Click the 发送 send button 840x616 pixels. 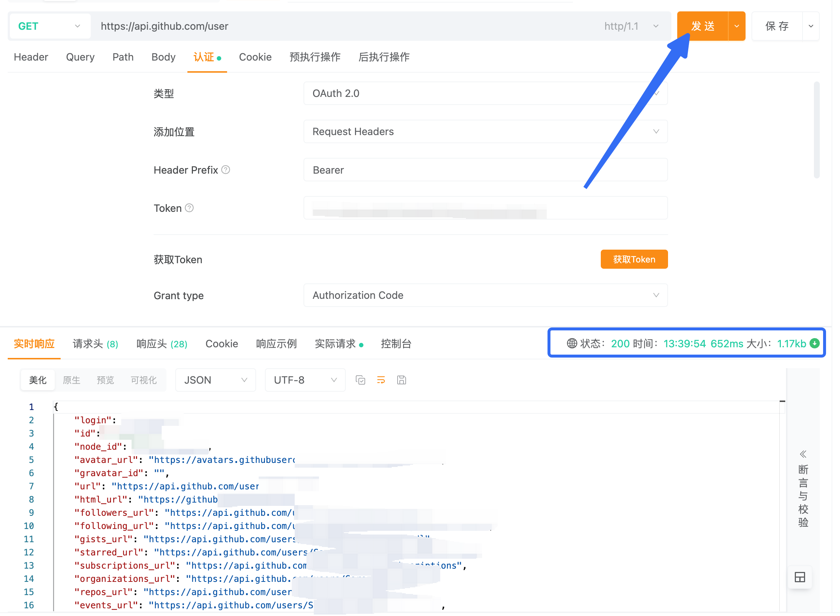point(703,26)
